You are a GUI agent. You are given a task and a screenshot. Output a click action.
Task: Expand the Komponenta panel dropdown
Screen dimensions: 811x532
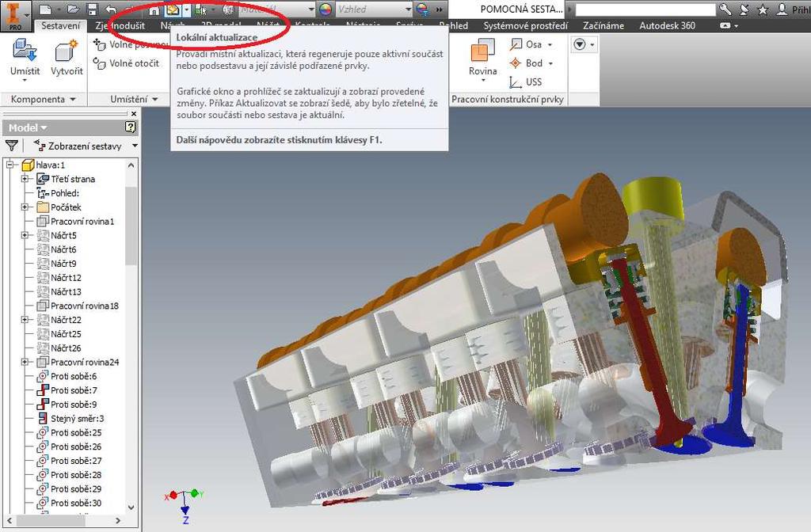coord(44,99)
